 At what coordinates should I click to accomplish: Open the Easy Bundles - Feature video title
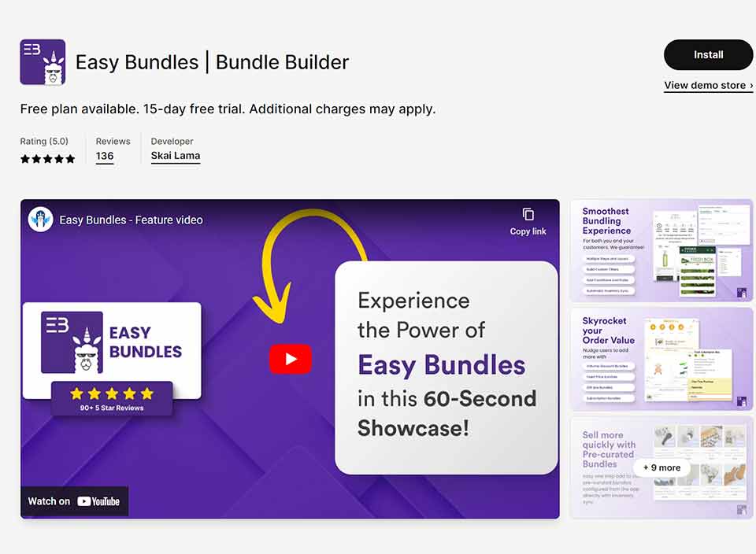click(x=132, y=220)
